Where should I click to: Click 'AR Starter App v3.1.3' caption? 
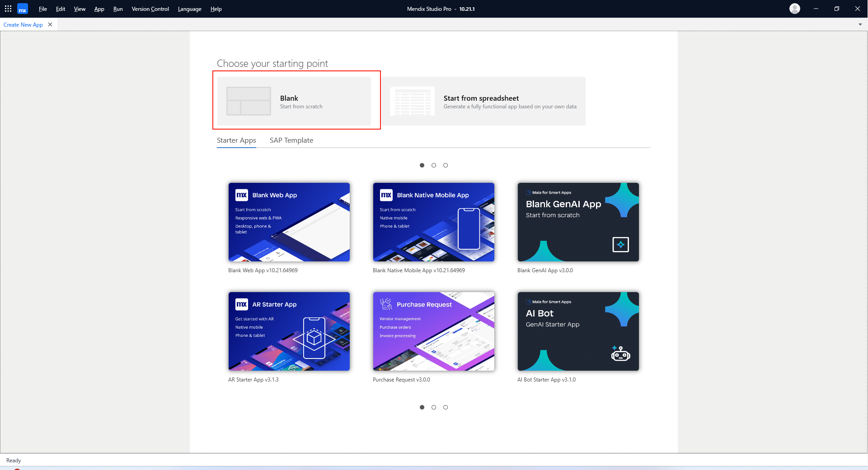[253, 380]
